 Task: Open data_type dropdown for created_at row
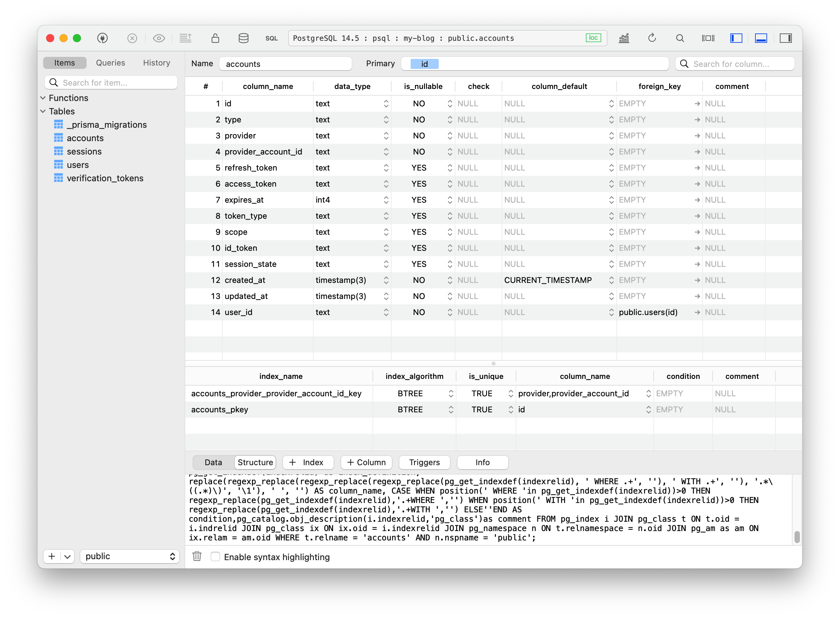(x=386, y=280)
